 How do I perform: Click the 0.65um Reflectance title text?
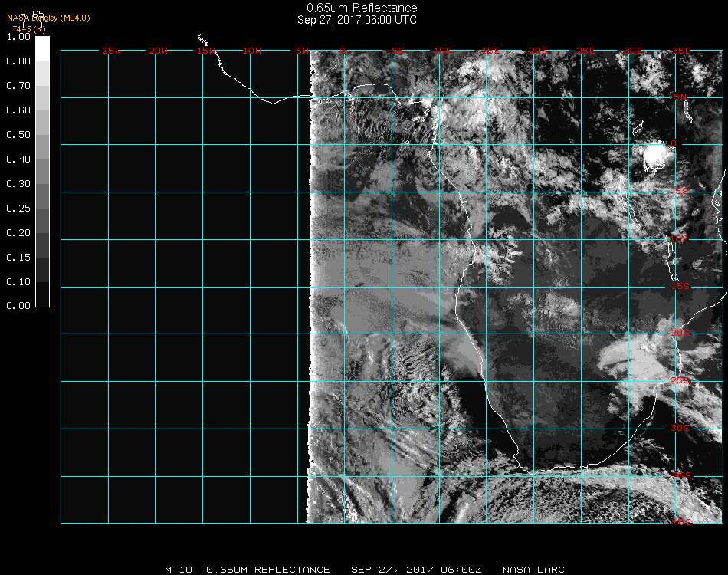(x=362, y=8)
